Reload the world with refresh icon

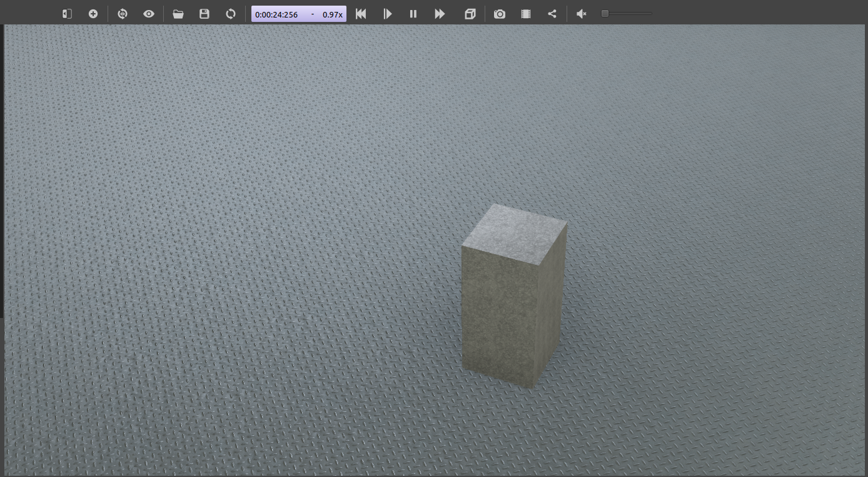click(231, 14)
